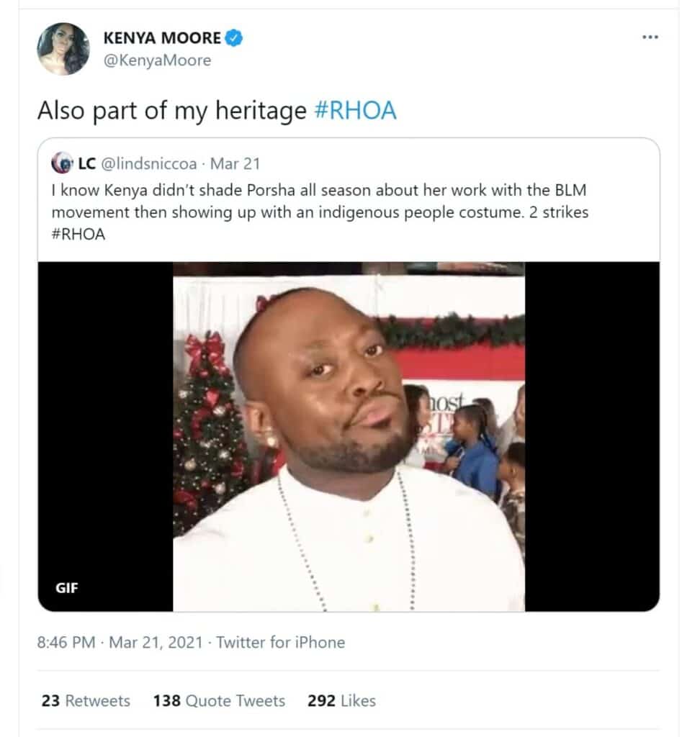
Task: Visit the @KenyaMoore handle link
Action: click(158, 60)
